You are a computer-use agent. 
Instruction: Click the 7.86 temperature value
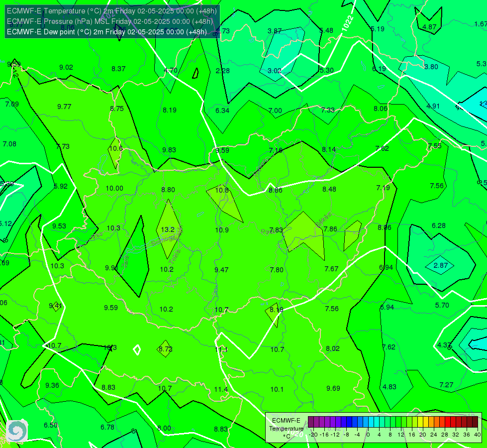click(x=330, y=229)
